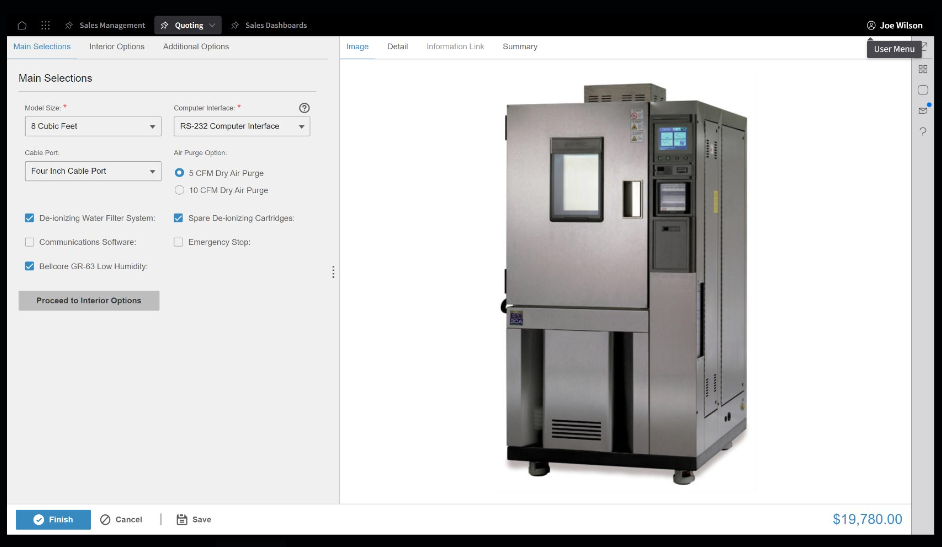This screenshot has height=547, width=942.
Task: Click the pin icon beside Sales Management
Action: (69, 25)
